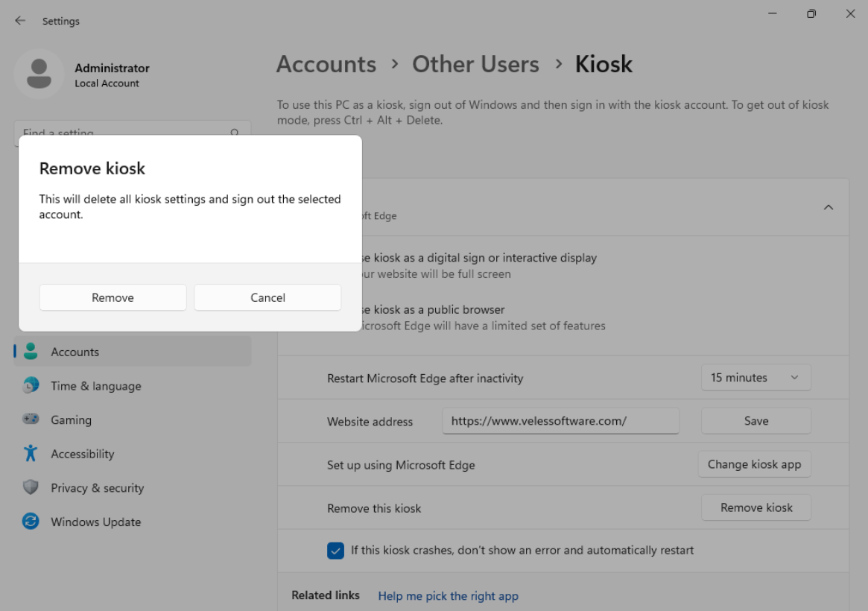This screenshot has width=868, height=611.
Task: Click the Privacy & security shield icon
Action: (x=31, y=487)
